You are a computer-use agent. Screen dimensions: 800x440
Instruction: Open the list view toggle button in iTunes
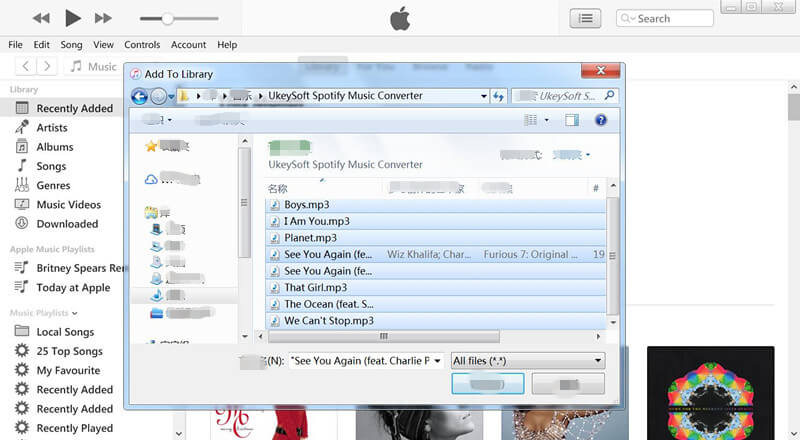click(x=585, y=19)
